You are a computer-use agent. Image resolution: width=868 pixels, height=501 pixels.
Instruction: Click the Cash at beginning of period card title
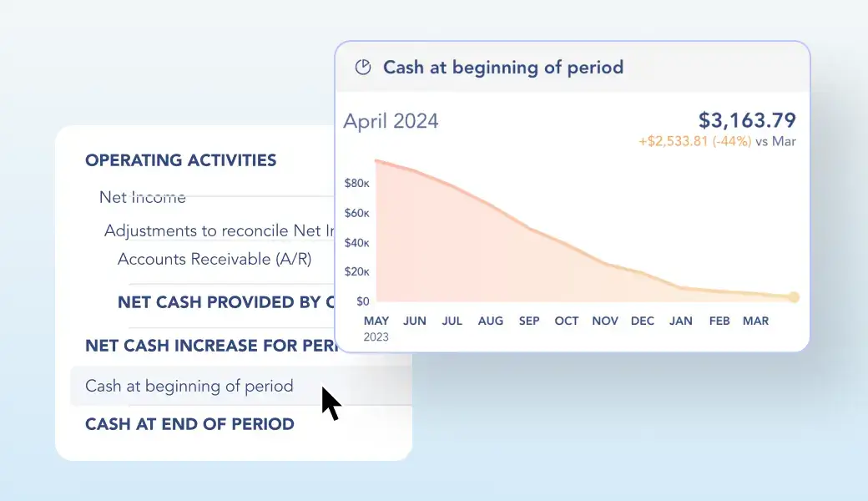pos(502,68)
